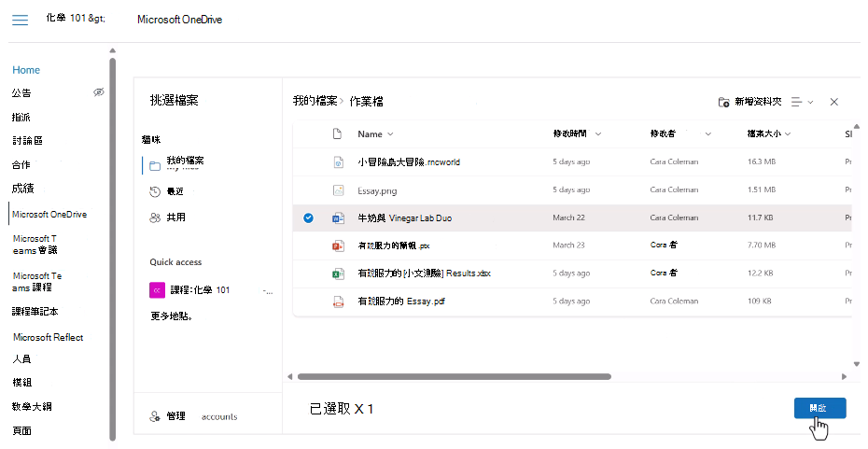Open 公告 in the course menu

(21, 93)
